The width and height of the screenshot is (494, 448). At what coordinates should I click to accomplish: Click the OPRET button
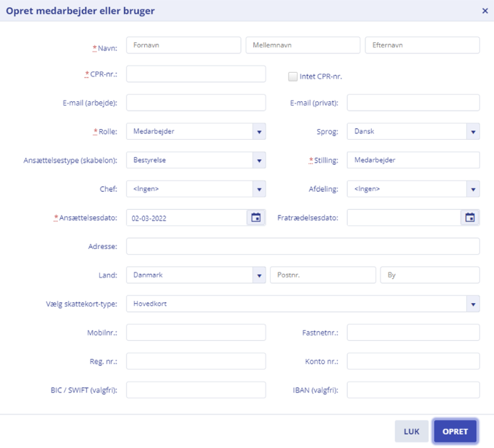tap(455, 432)
